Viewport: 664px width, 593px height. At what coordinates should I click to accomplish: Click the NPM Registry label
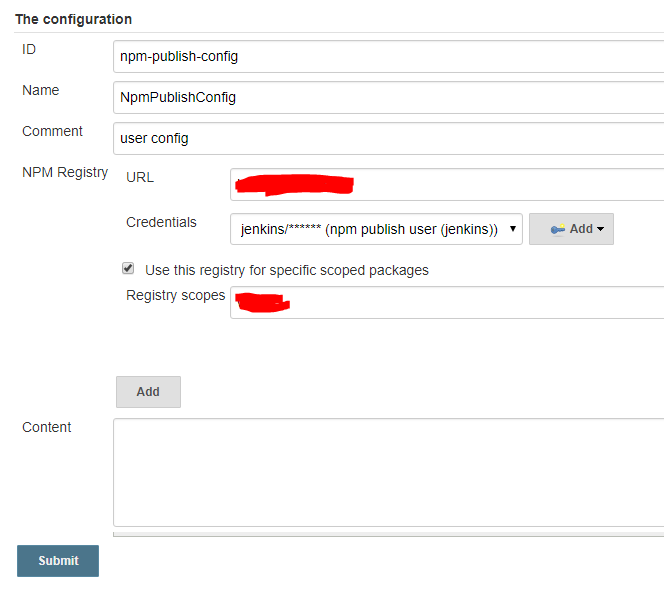point(65,172)
